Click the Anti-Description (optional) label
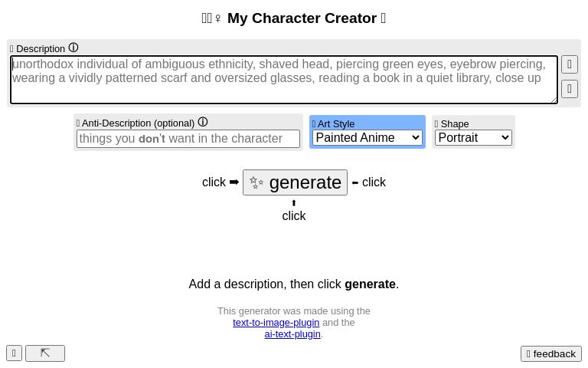588x368 pixels. click(138, 123)
